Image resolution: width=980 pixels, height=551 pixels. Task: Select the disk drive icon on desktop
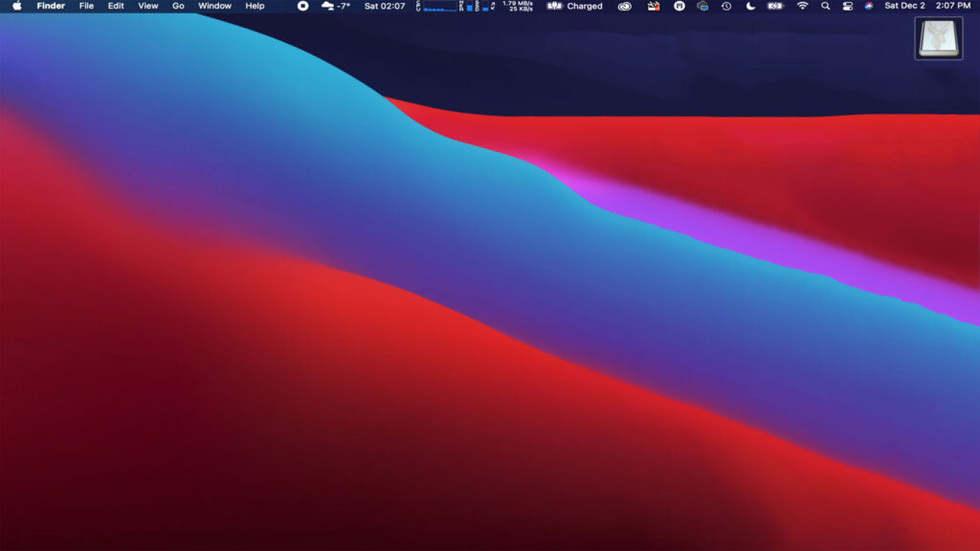939,38
